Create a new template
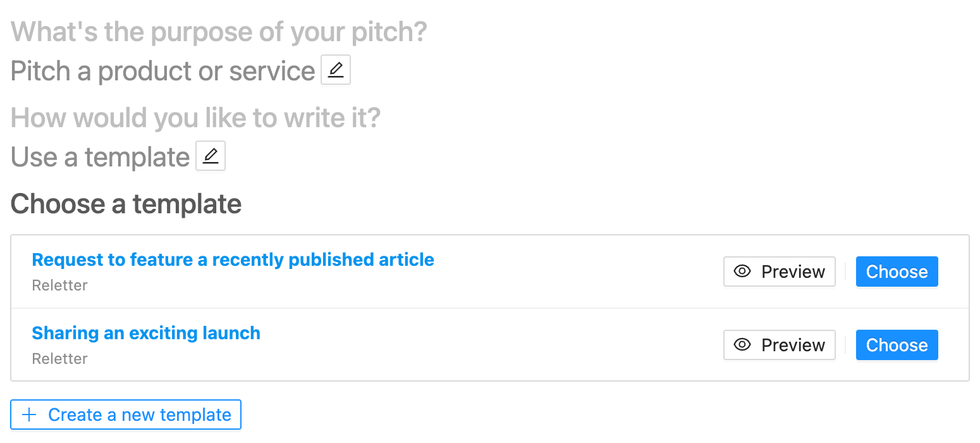Viewport: 980px width, 443px height. click(x=126, y=415)
